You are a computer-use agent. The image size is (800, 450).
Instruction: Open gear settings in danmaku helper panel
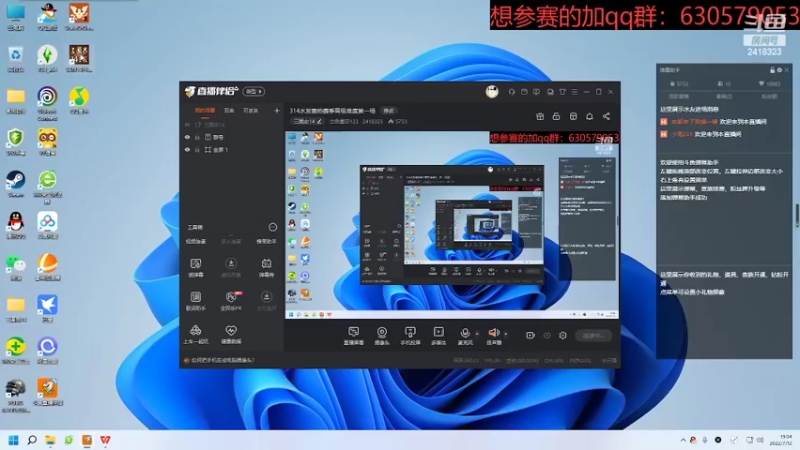pyautogui.click(x=779, y=70)
